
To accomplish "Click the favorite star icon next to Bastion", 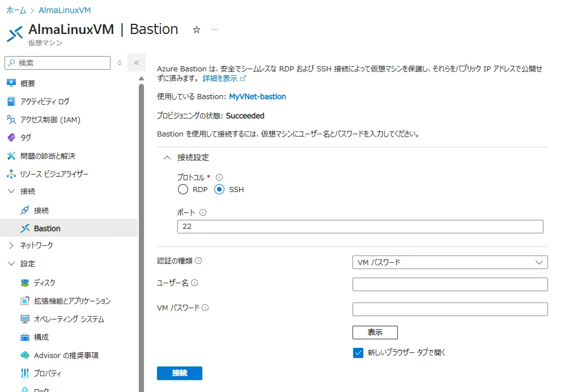I will [x=196, y=29].
